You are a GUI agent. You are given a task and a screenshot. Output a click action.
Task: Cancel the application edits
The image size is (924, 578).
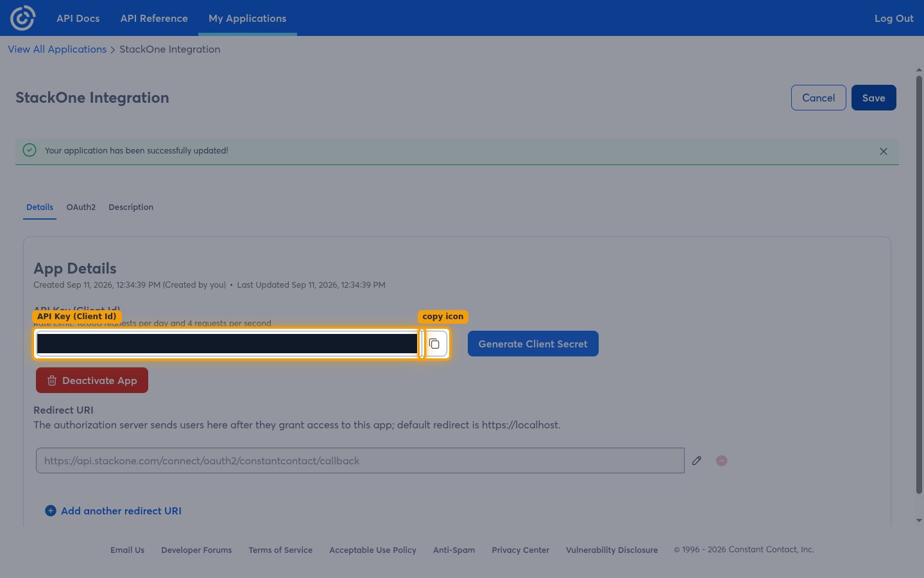coord(819,98)
